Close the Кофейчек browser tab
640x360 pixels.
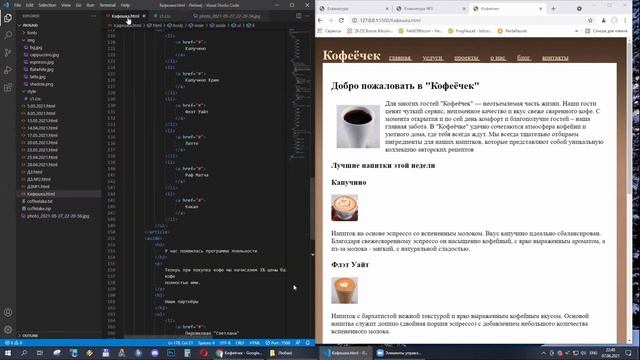click(540, 9)
